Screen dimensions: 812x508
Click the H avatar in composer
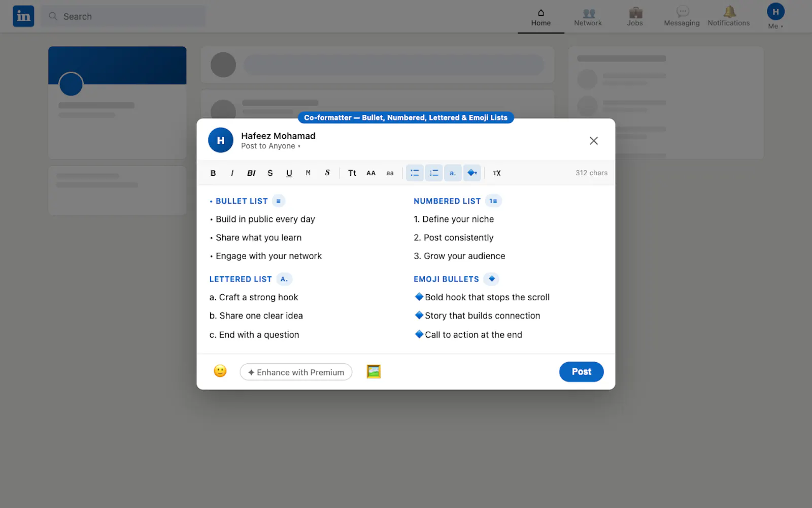(x=221, y=140)
